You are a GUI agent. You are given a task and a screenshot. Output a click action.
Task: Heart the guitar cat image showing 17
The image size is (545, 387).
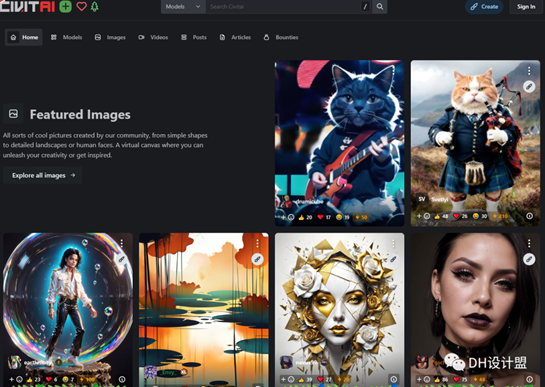(324, 217)
